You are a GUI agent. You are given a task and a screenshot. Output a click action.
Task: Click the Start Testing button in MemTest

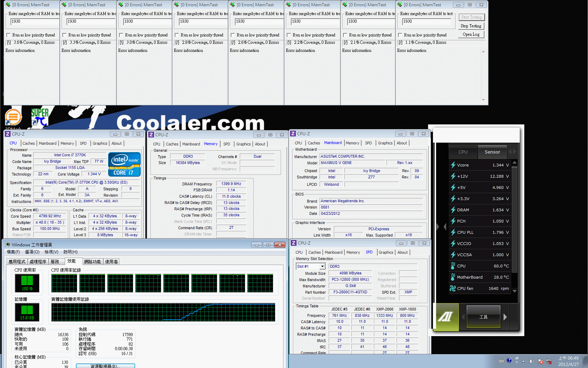(471, 17)
